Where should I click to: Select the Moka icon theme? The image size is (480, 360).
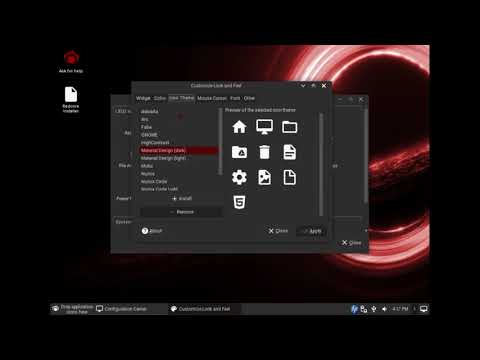click(x=179, y=166)
